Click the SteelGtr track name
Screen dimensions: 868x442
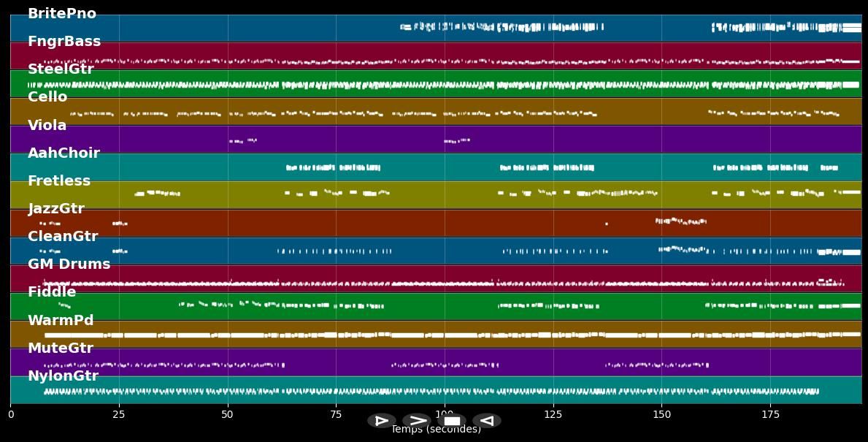click(x=61, y=69)
